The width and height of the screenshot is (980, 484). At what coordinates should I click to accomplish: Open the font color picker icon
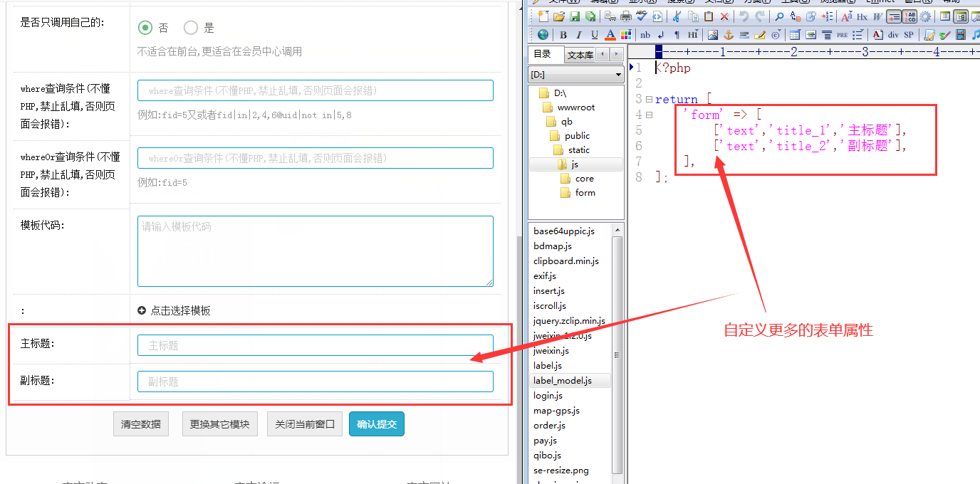[x=610, y=35]
